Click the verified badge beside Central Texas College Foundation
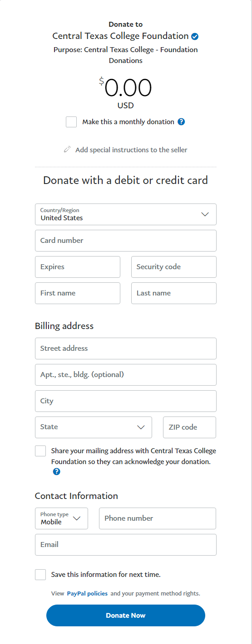252x644 pixels. pos(195,36)
